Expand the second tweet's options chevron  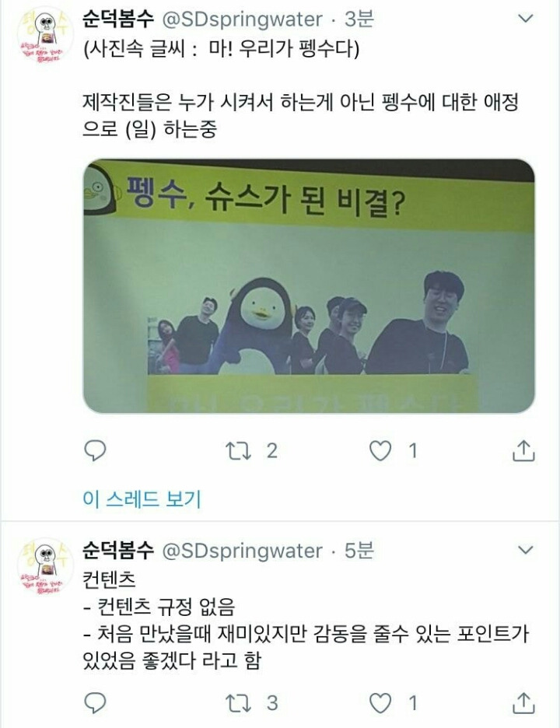click(x=525, y=550)
